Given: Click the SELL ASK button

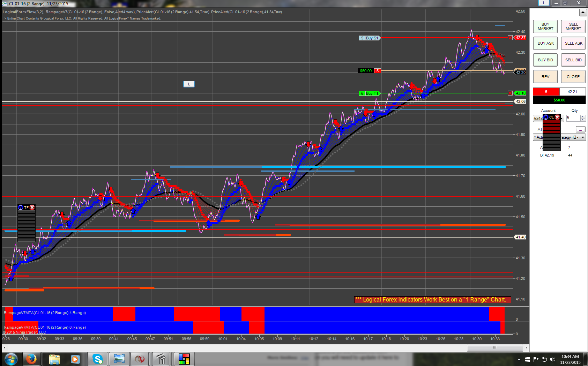Looking at the screenshot, I should [573, 43].
